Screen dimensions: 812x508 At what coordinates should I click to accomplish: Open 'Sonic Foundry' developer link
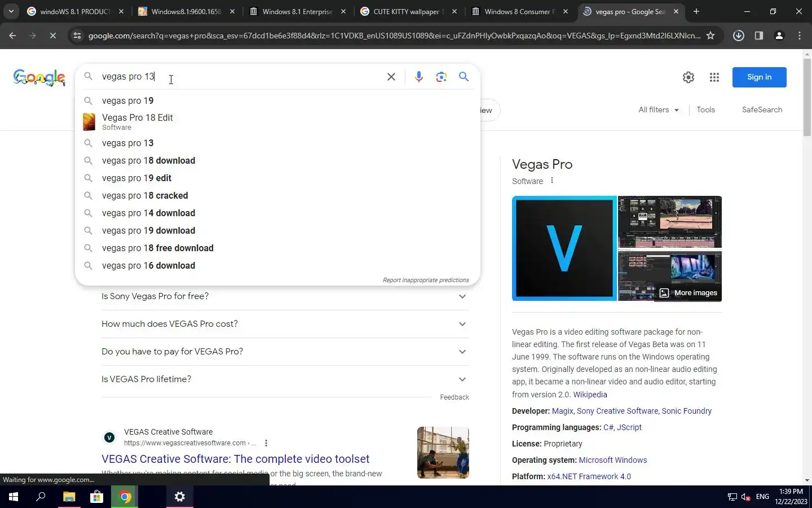pyautogui.click(x=686, y=411)
